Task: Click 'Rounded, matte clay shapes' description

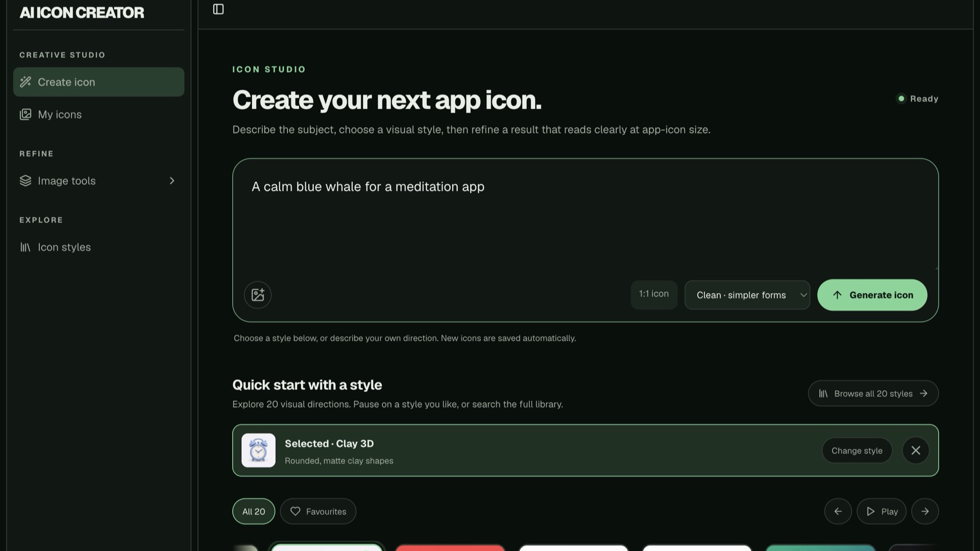Action: (339, 461)
